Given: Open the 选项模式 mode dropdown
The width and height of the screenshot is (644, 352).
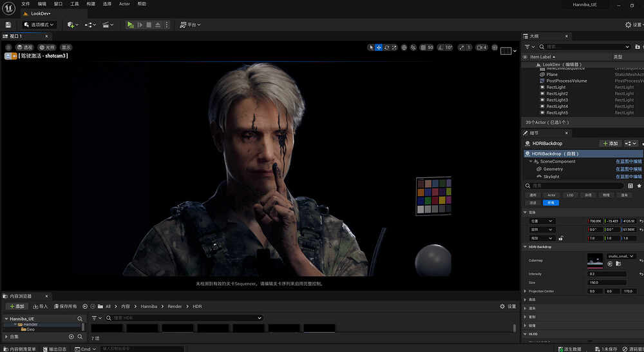Looking at the screenshot, I should (x=39, y=24).
